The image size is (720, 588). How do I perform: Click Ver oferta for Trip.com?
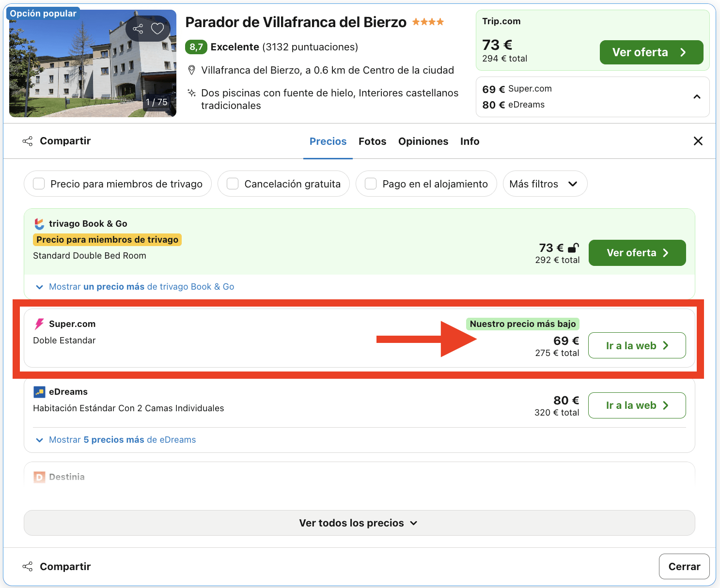(651, 52)
